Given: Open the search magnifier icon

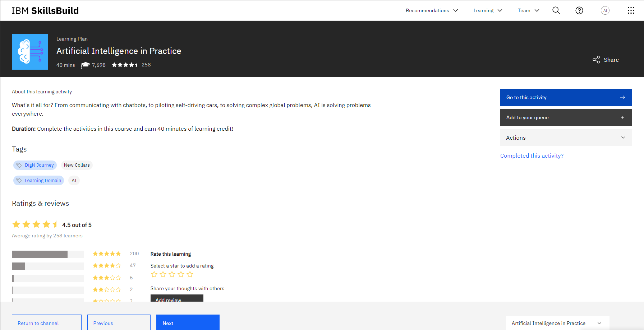Looking at the screenshot, I should pos(556,10).
